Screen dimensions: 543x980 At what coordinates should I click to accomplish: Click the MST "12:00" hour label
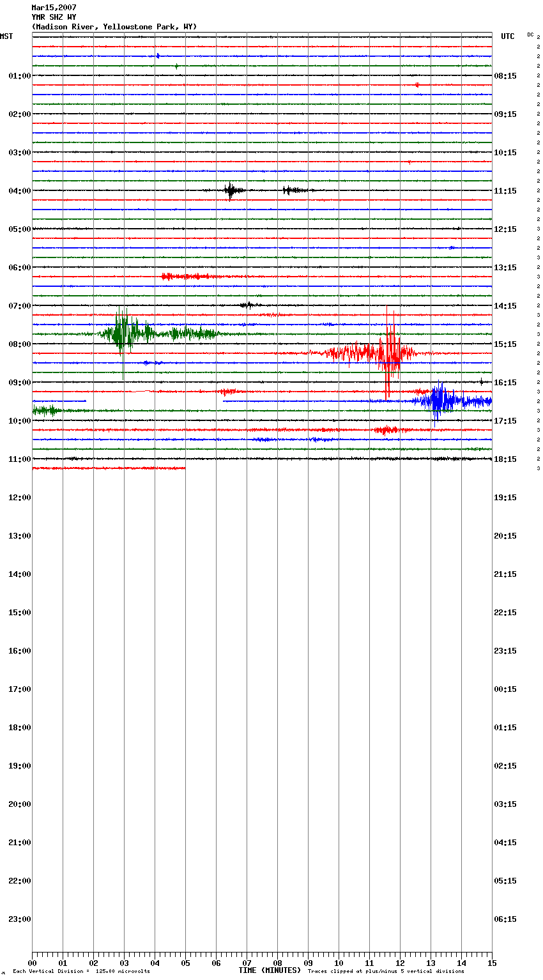pyautogui.click(x=20, y=498)
